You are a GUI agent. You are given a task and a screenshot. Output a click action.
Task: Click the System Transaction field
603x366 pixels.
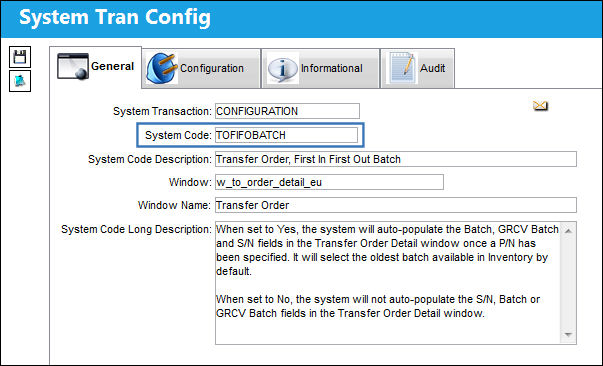(x=287, y=111)
